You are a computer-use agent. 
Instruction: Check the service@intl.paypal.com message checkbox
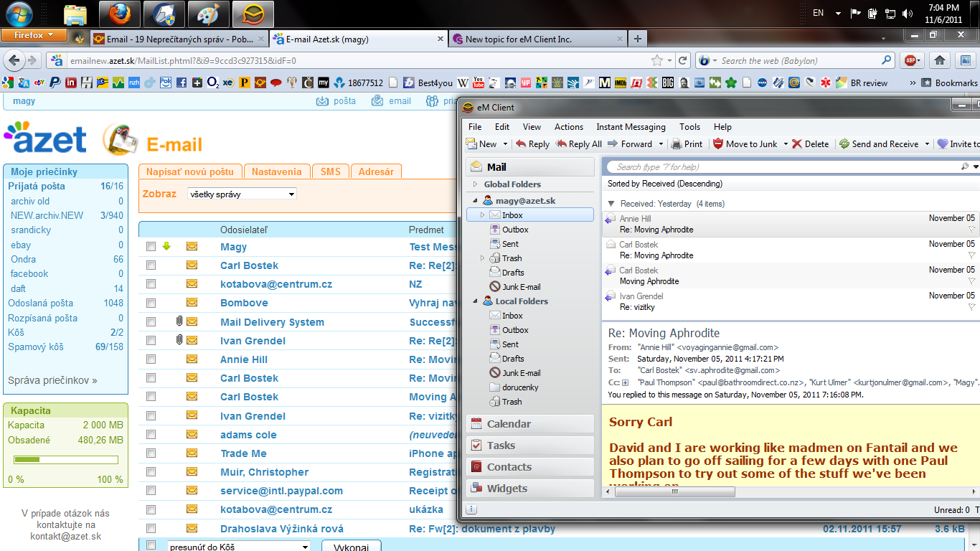151,491
